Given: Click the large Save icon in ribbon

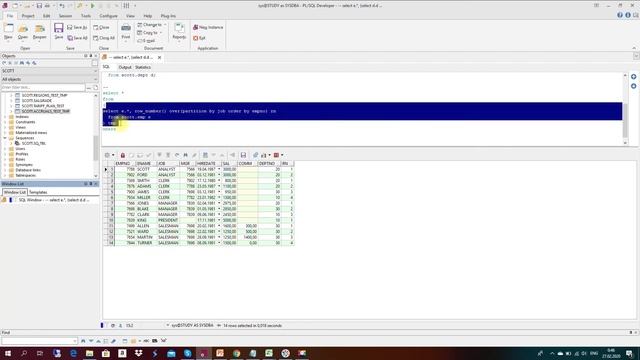Looking at the screenshot, I should coord(59,28).
